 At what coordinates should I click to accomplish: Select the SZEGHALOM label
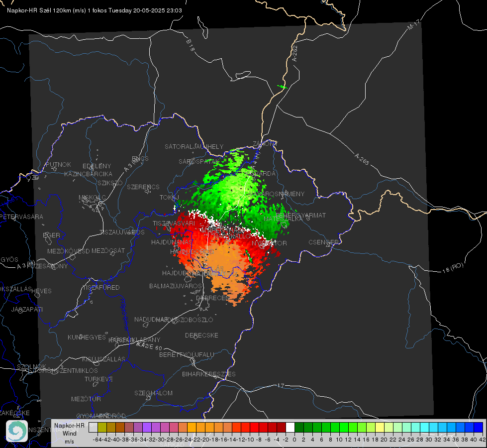point(153,393)
